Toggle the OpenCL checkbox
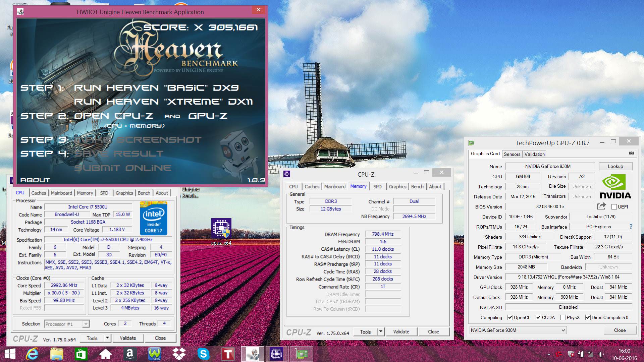The height and width of the screenshot is (362, 644). pyautogui.click(x=510, y=317)
